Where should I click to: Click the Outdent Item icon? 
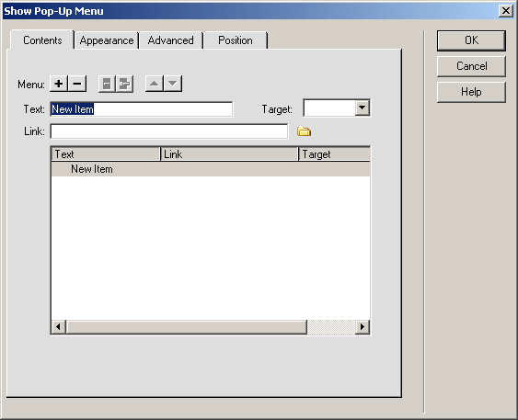coord(107,84)
